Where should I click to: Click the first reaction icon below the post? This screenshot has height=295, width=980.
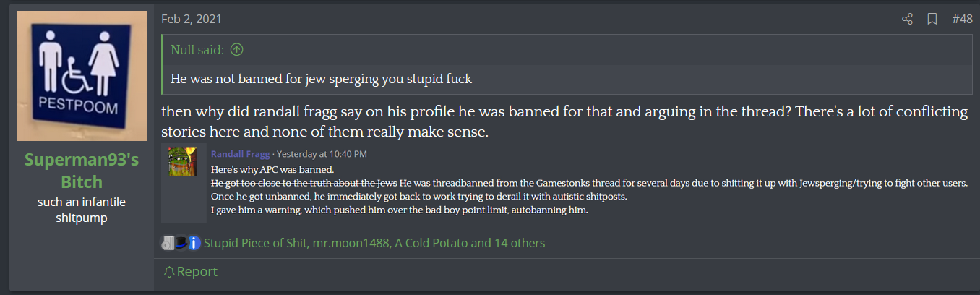pos(167,244)
